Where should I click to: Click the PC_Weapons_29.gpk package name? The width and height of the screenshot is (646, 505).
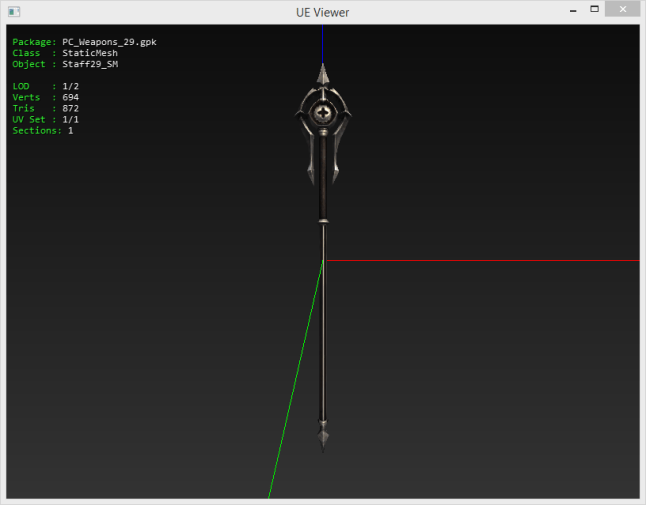click(109, 42)
